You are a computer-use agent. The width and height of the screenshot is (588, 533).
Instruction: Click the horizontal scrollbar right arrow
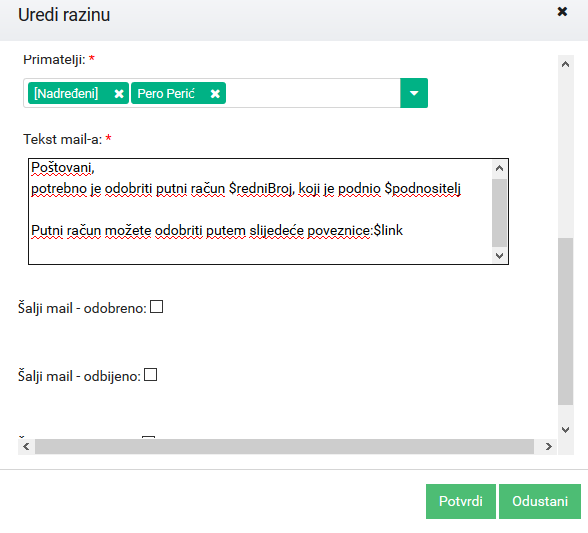(x=549, y=446)
